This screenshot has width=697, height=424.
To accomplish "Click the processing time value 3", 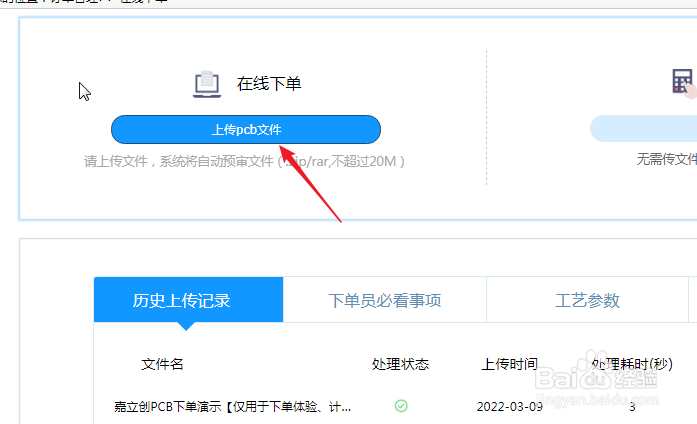I will tap(632, 407).
